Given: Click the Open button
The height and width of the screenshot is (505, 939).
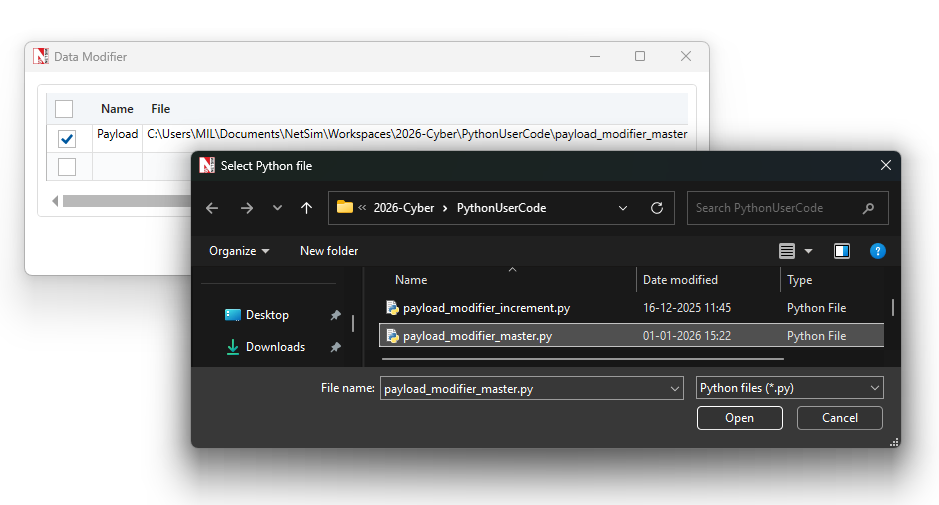Looking at the screenshot, I should point(739,418).
